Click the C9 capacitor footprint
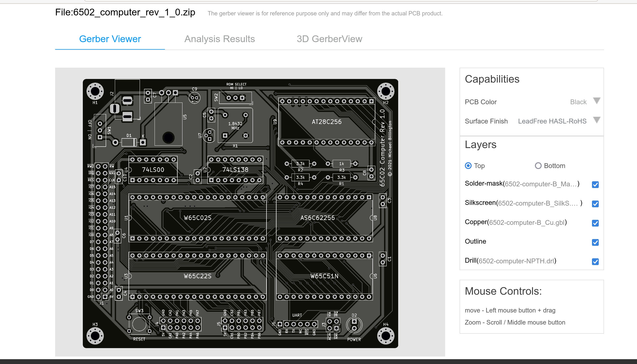Viewport: 637px width, 364px height. pyautogui.click(x=195, y=98)
